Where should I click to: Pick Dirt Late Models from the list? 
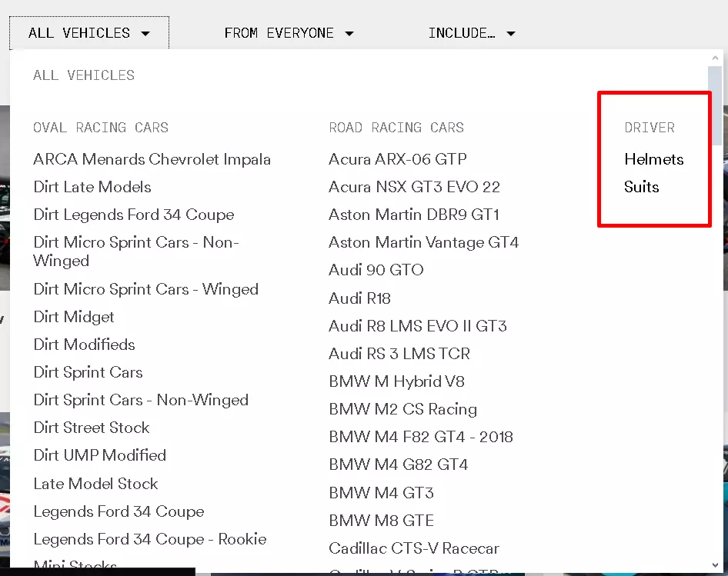click(92, 187)
